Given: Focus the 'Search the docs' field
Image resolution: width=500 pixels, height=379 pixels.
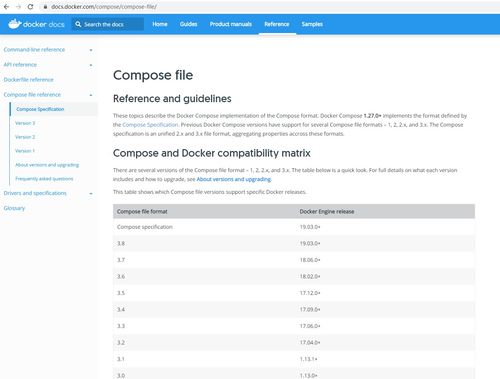Looking at the screenshot, I should click(108, 24).
